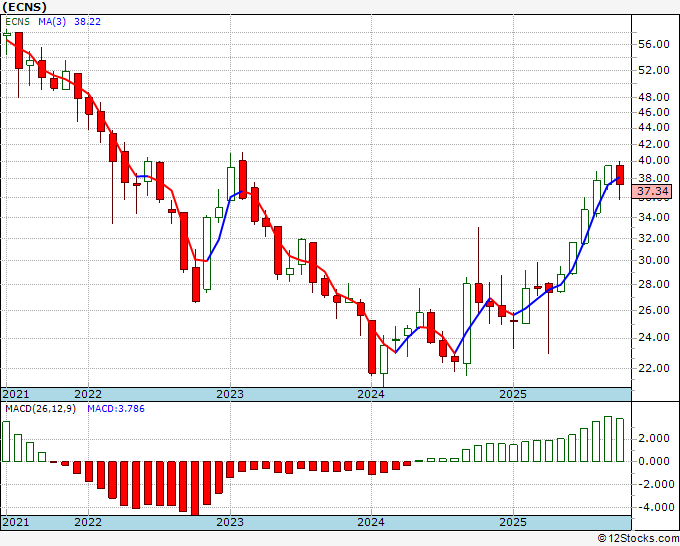This screenshot has width=680, height=546.
Task: Click the 52.00 price axis label
Action: point(654,70)
